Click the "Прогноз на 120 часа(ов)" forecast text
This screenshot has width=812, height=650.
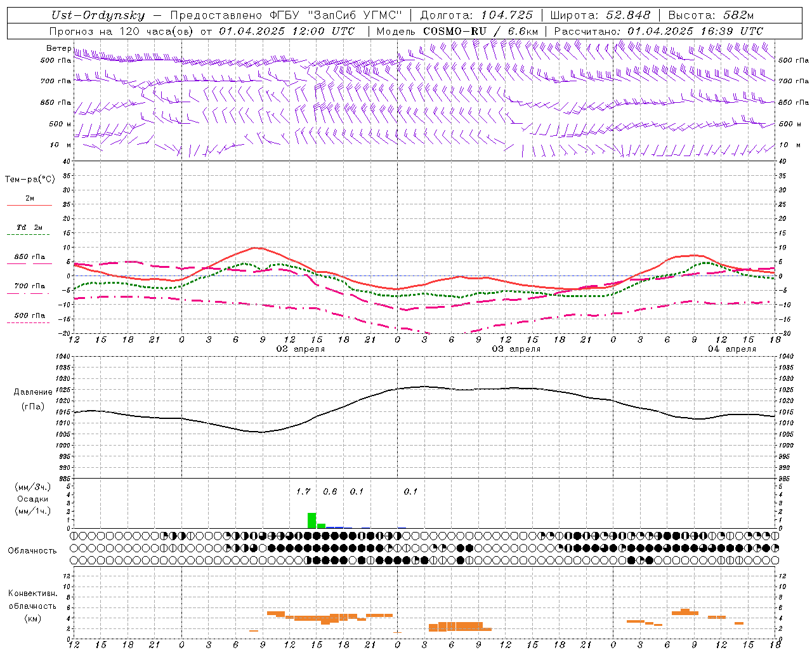click(122, 31)
